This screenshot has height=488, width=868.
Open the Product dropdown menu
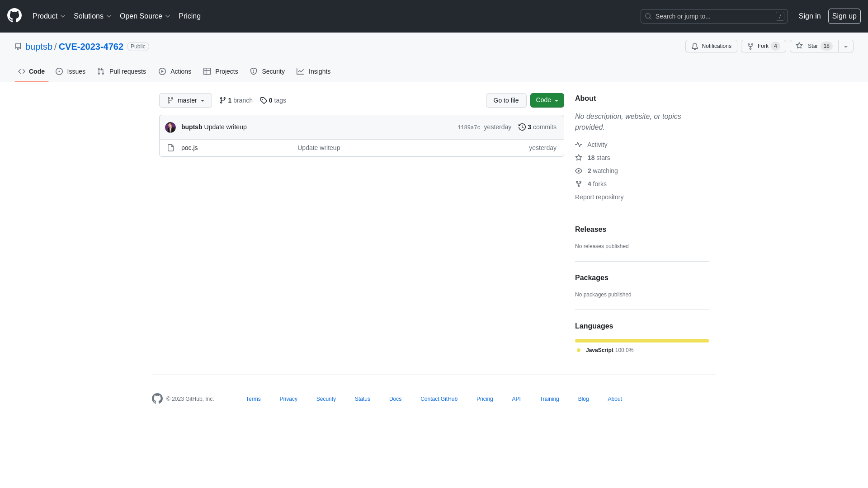point(49,16)
